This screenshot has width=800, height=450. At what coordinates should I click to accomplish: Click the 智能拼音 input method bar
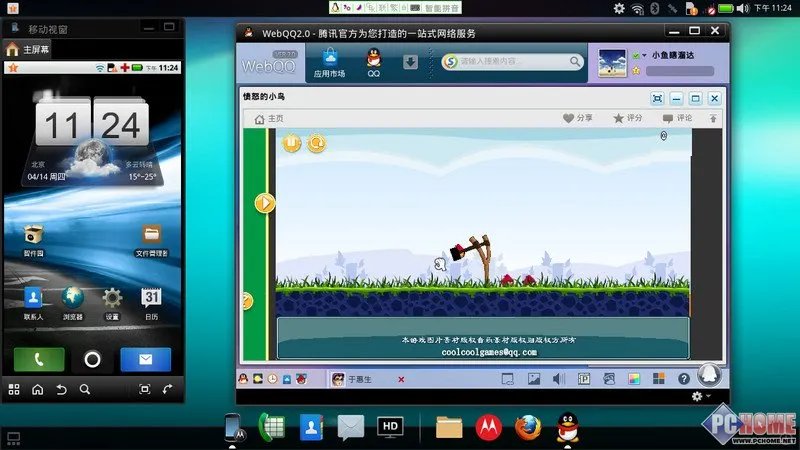point(395,8)
